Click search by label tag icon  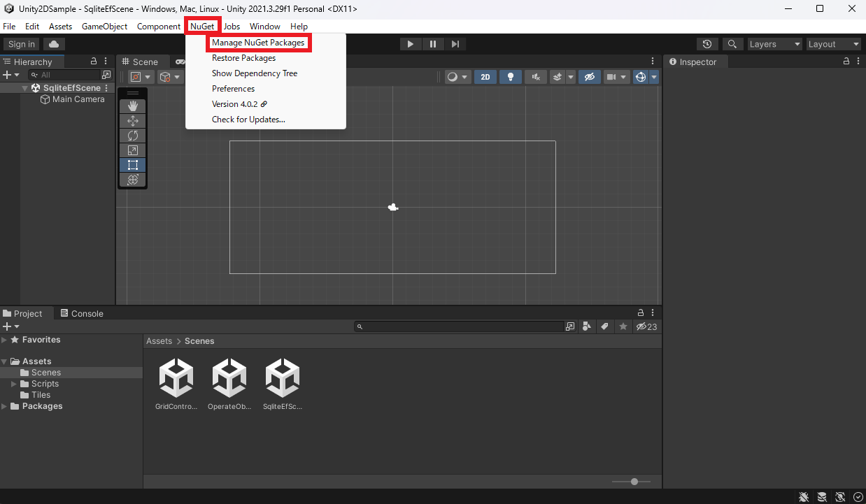point(604,326)
